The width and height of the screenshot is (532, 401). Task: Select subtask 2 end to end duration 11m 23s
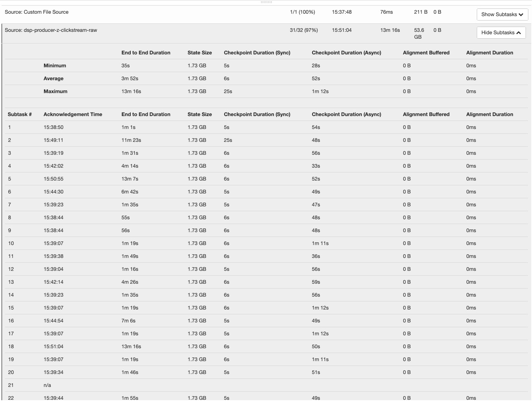131,140
